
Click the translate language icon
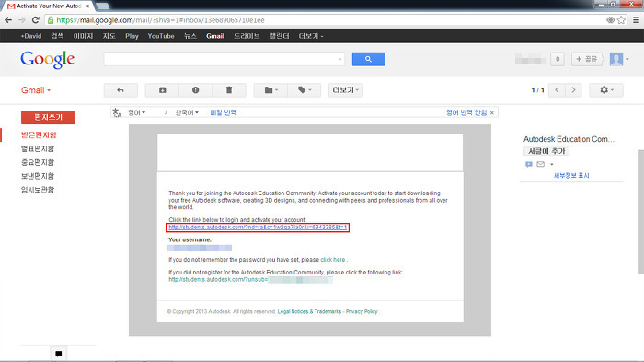(x=117, y=112)
